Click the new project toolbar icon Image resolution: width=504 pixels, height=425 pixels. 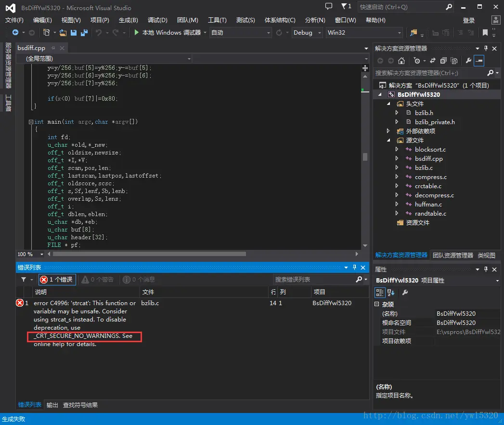47,32
